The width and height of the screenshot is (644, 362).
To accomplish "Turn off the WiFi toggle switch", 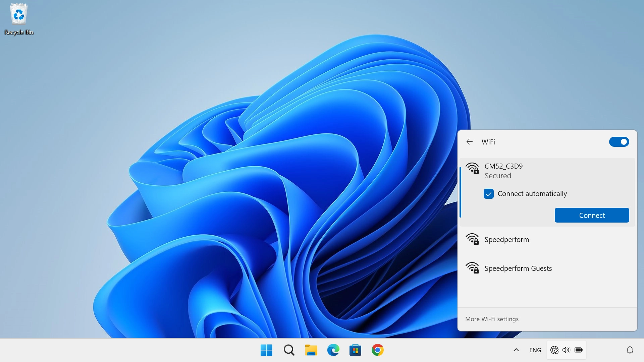I will (619, 142).
